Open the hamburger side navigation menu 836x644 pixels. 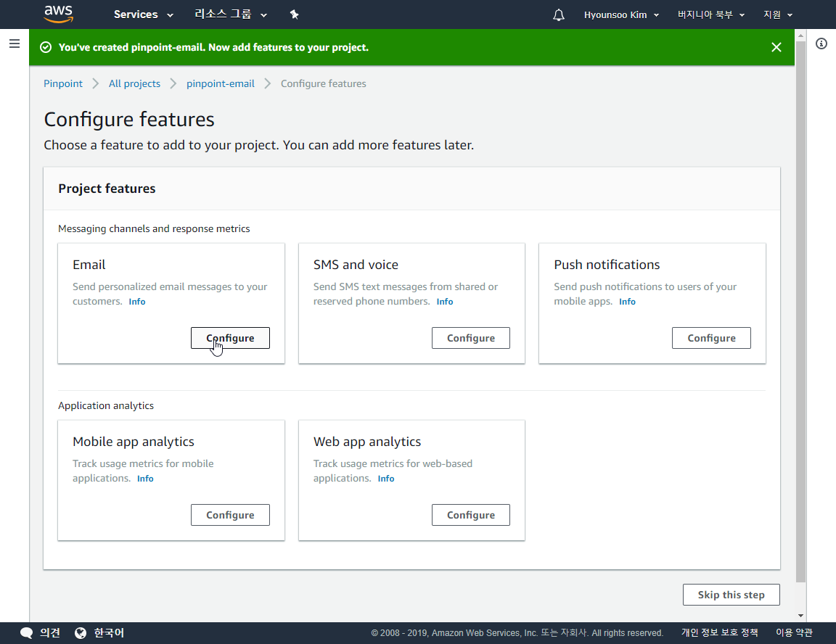[15, 44]
